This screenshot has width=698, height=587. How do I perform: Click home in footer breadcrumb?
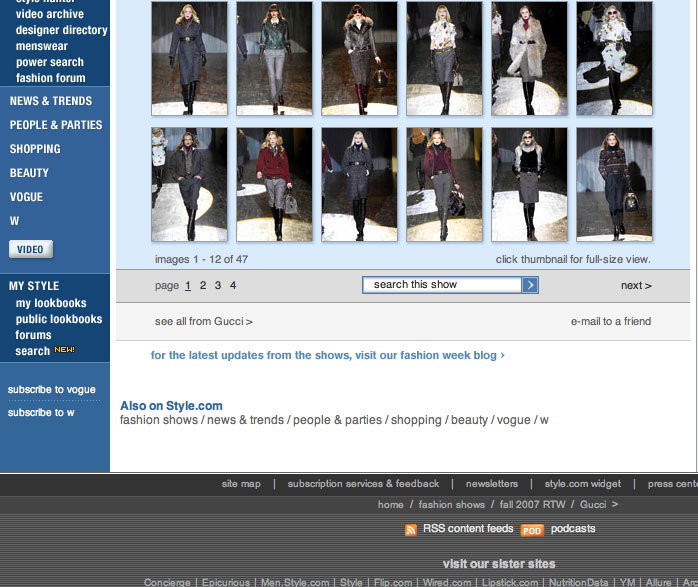[390, 505]
